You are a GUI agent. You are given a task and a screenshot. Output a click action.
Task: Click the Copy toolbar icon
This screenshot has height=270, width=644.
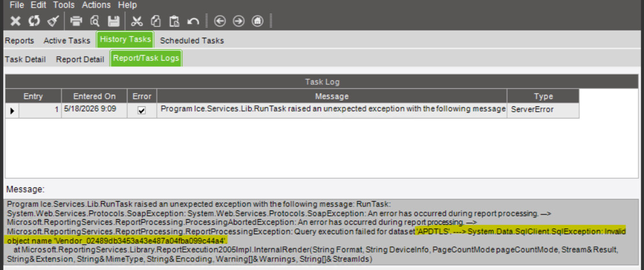tap(155, 21)
